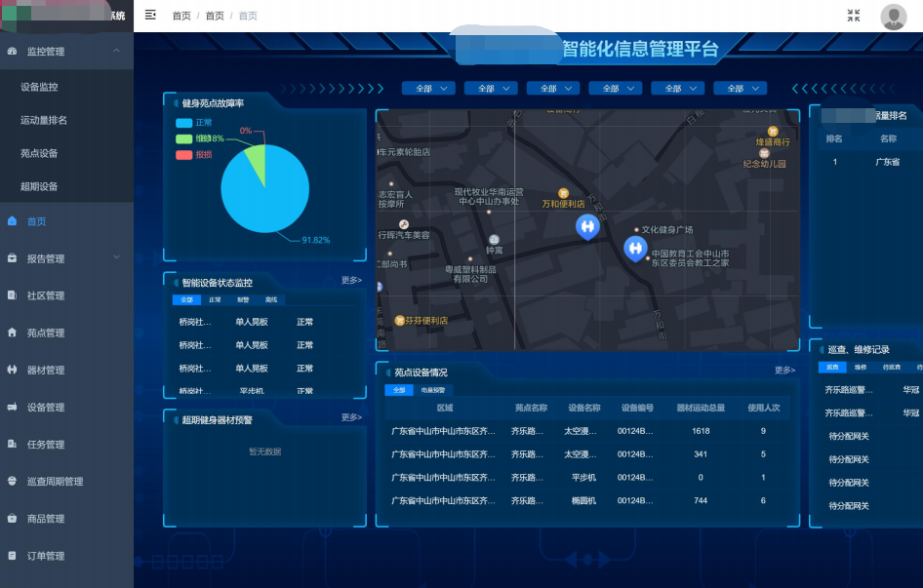Viewport: 923px width, 588px height.
Task: Switch to 维修 tab in 巡查、维修记录
Action: (x=861, y=367)
